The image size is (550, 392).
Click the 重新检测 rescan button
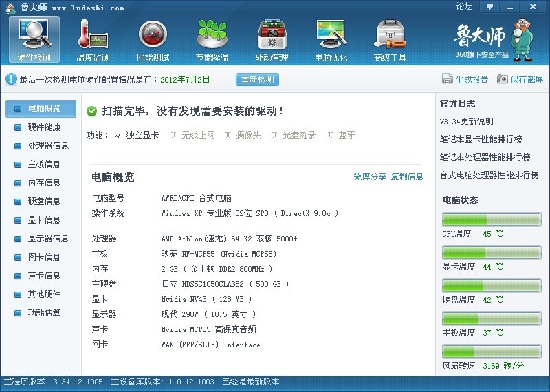point(258,79)
